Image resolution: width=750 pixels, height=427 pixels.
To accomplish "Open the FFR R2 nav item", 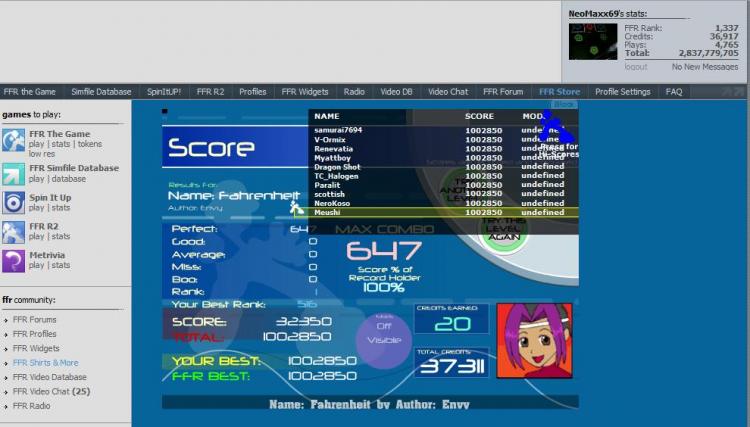I will (x=210, y=92).
